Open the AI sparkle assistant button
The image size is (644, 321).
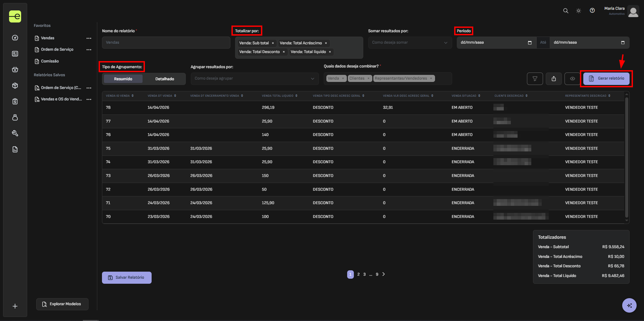click(x=629, y=305)
